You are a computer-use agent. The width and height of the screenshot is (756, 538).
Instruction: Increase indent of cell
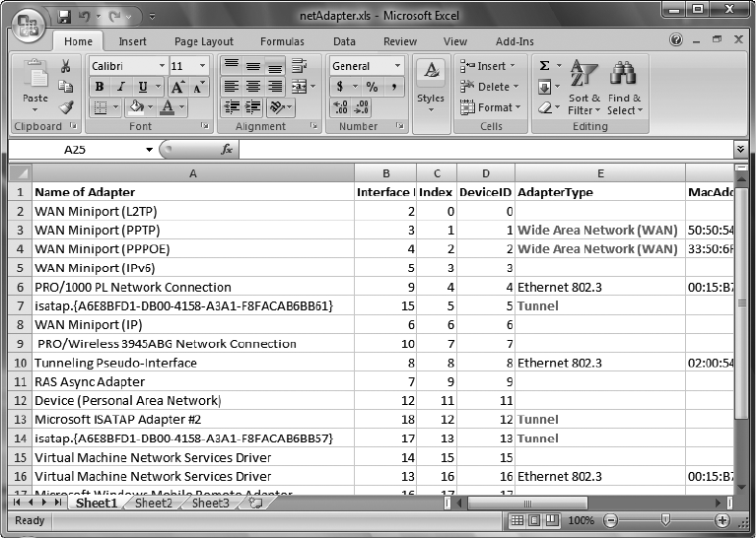(253, 107)
